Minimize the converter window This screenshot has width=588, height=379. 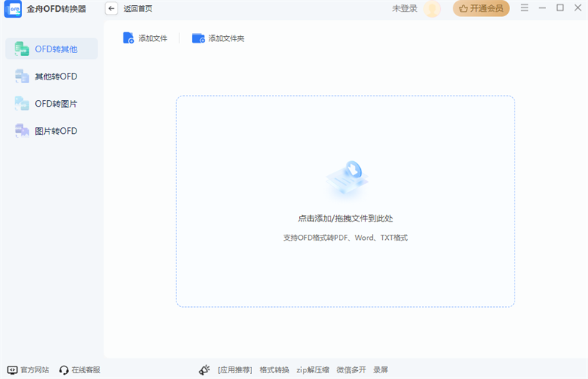pos(542,8)
